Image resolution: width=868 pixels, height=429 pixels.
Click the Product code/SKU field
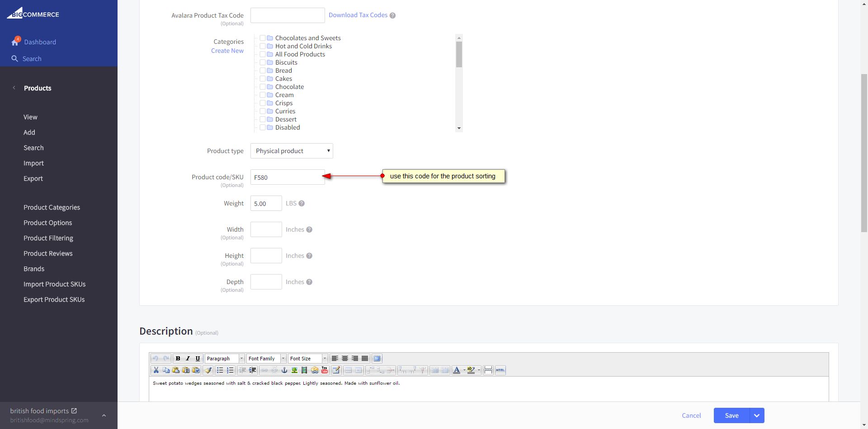pos(288,177)
